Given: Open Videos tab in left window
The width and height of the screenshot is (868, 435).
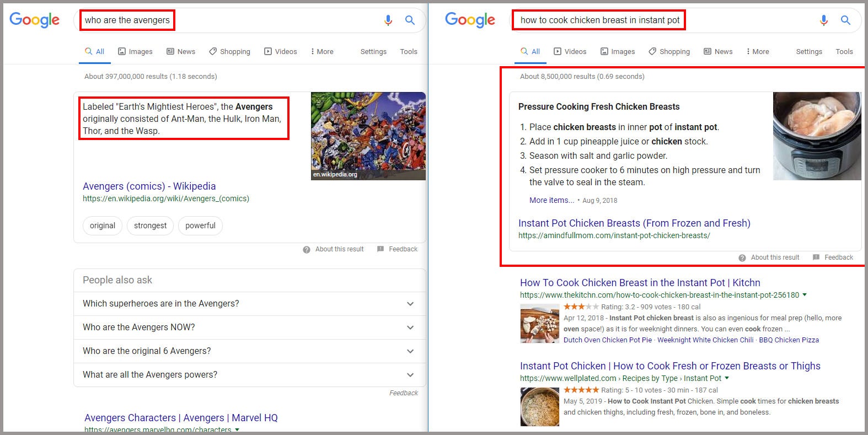Looking at the screenshot, I should pos(280,51).
